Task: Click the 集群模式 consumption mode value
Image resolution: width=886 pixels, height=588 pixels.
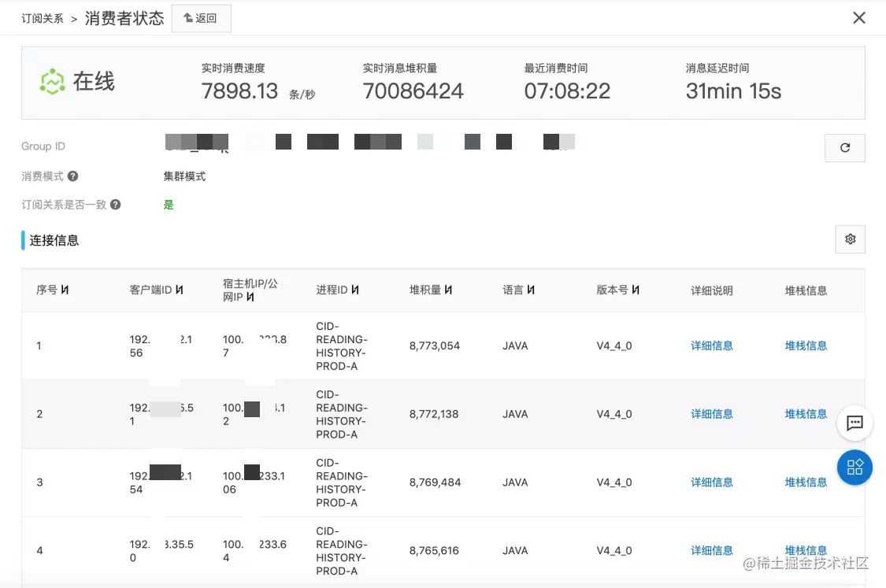Action: tap(184, 176)
